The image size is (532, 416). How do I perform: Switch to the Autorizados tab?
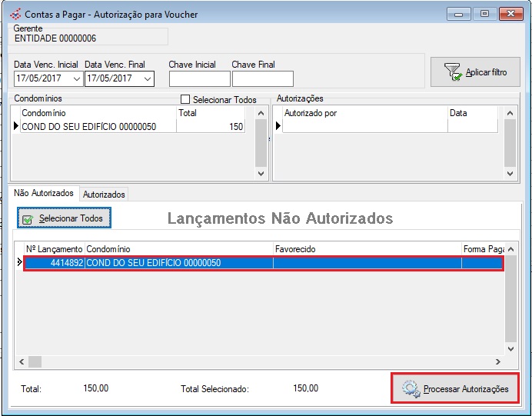104,195
